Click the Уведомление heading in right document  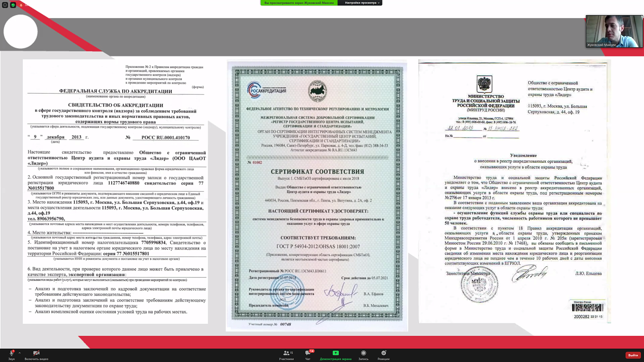tap(523, 155)
